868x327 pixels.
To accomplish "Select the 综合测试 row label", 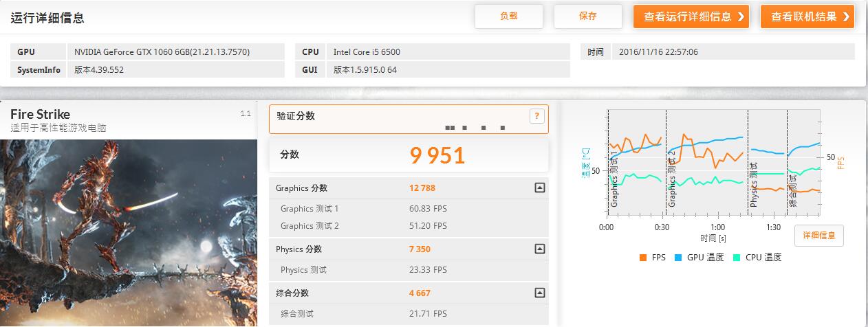I will click(x=299, y=314).
